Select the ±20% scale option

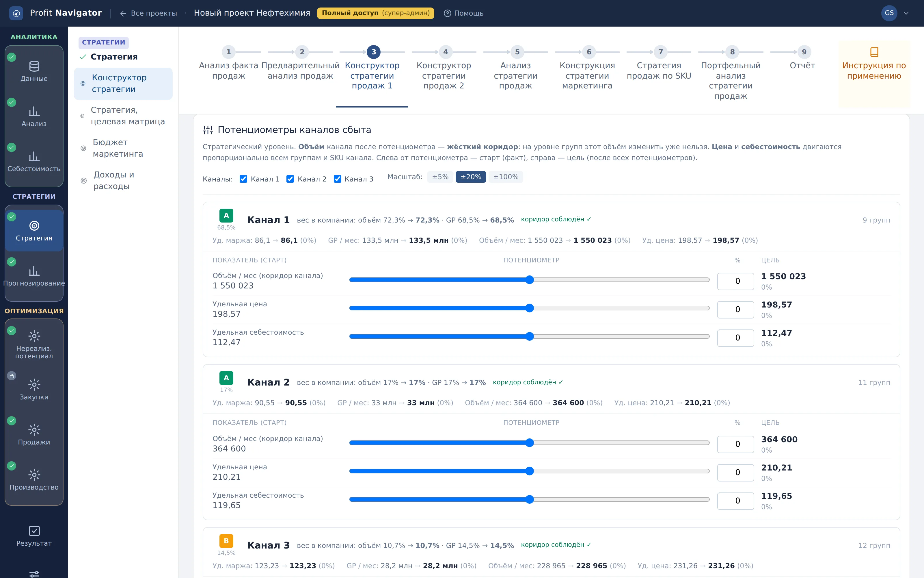(x=470, y=177)
